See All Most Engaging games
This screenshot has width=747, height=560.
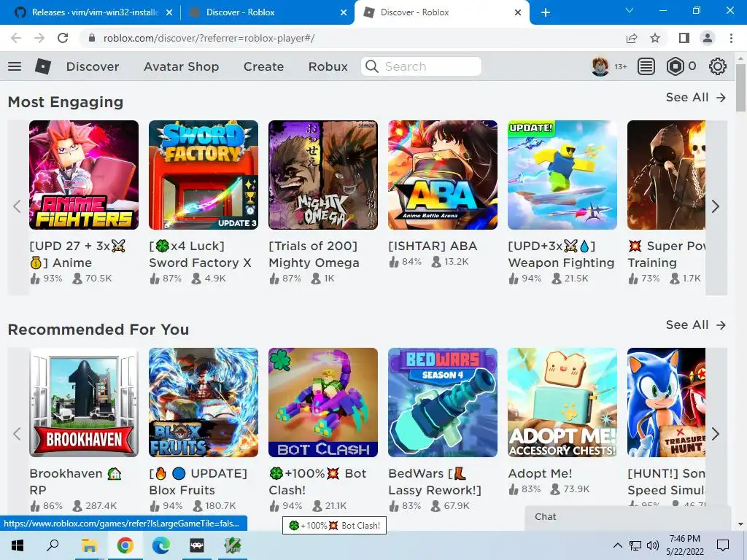(x=695, y=97)
